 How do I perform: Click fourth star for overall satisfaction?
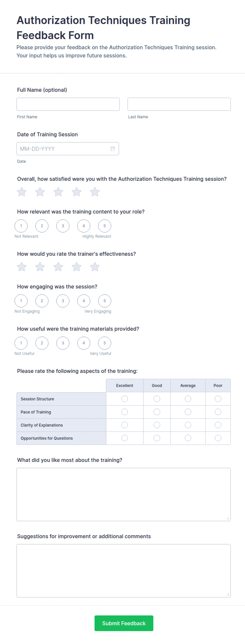(76, 192)
